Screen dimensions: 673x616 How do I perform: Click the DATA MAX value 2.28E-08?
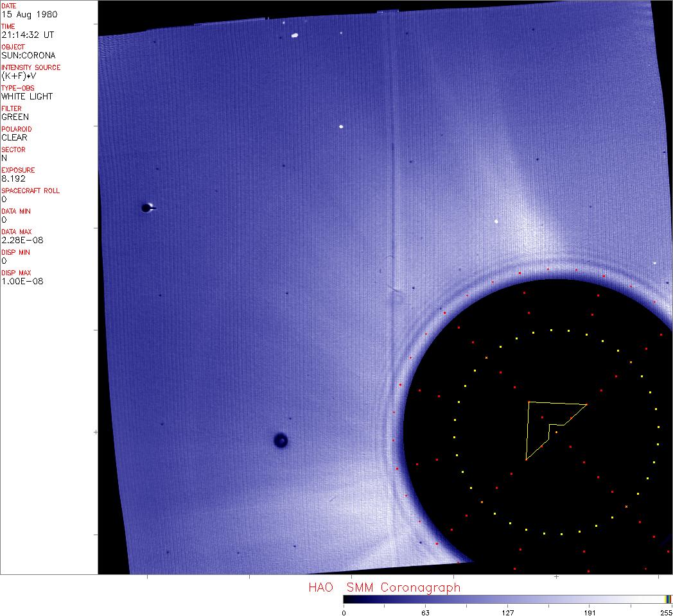pos(22,240)
